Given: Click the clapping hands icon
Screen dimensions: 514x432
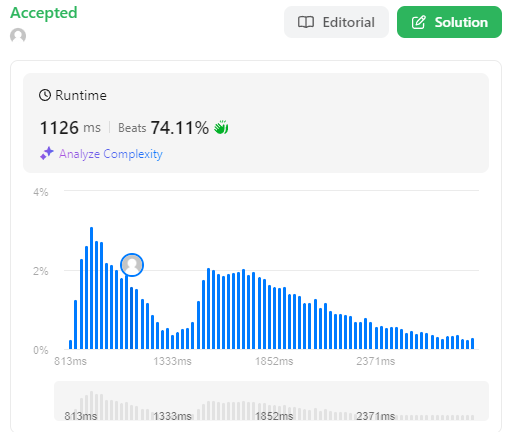Looking at the screenshot, I should click(x=221, y=127).
